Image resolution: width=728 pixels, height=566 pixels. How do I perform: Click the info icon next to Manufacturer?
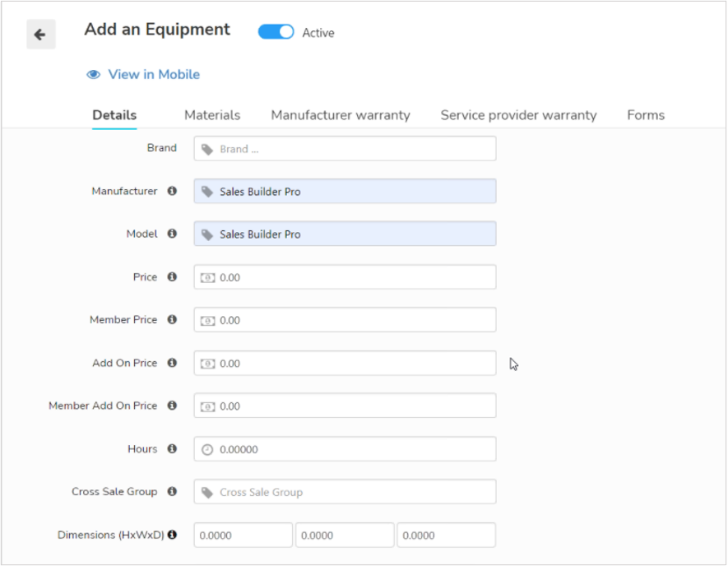tap(172, 191)
